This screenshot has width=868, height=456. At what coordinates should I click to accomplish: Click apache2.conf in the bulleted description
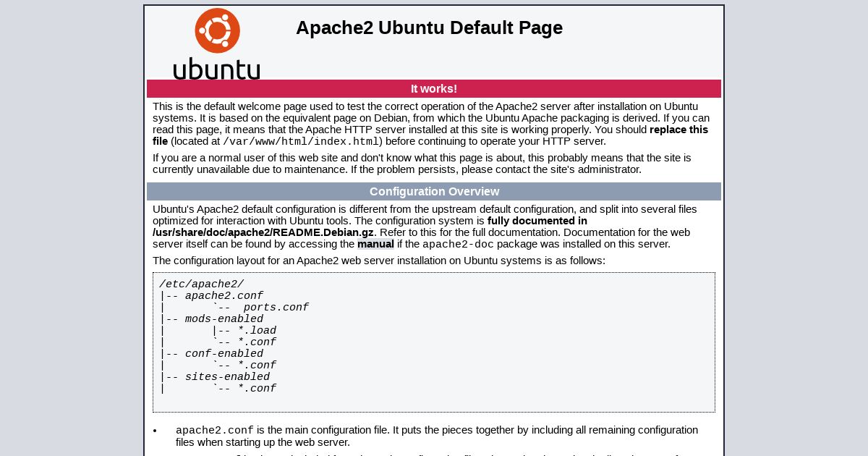click(x=215, y=431)
